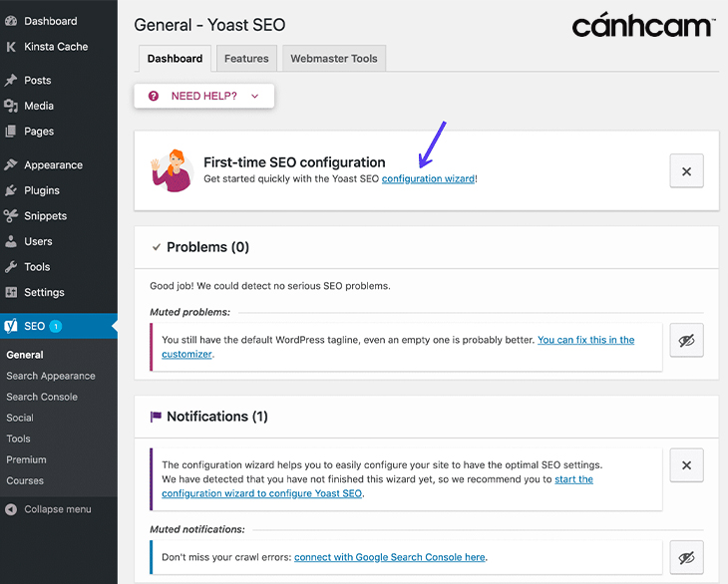This screenshot has height=584, width=728.
Task: Click the Yoast SEO logo icon in the sidebar
Action: [x=11, y=326]
